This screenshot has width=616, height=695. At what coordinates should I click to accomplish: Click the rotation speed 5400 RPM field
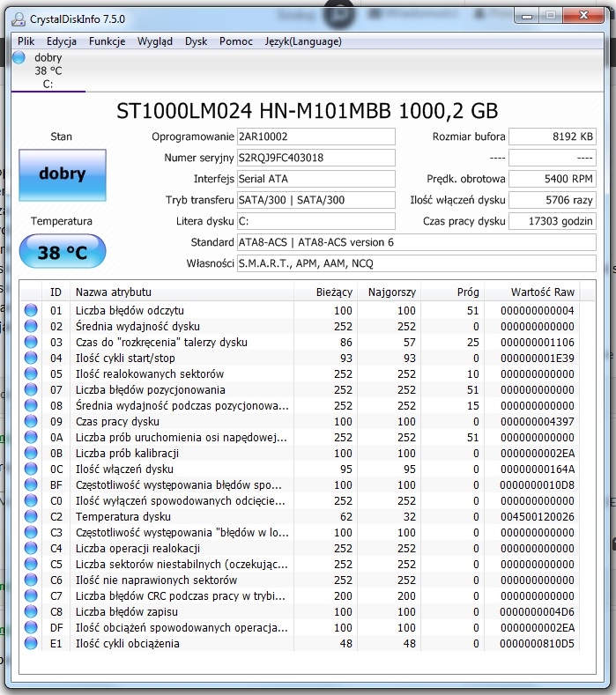tap(553, 179)
